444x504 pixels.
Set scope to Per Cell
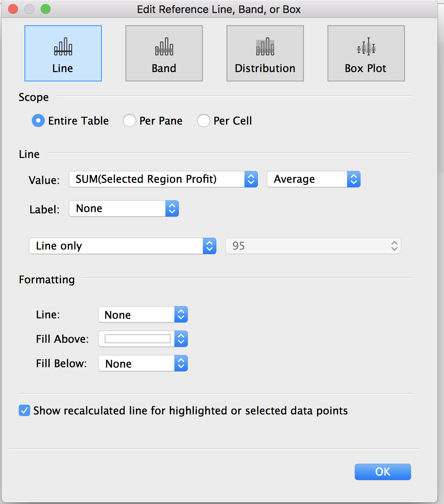click(204, 121)
